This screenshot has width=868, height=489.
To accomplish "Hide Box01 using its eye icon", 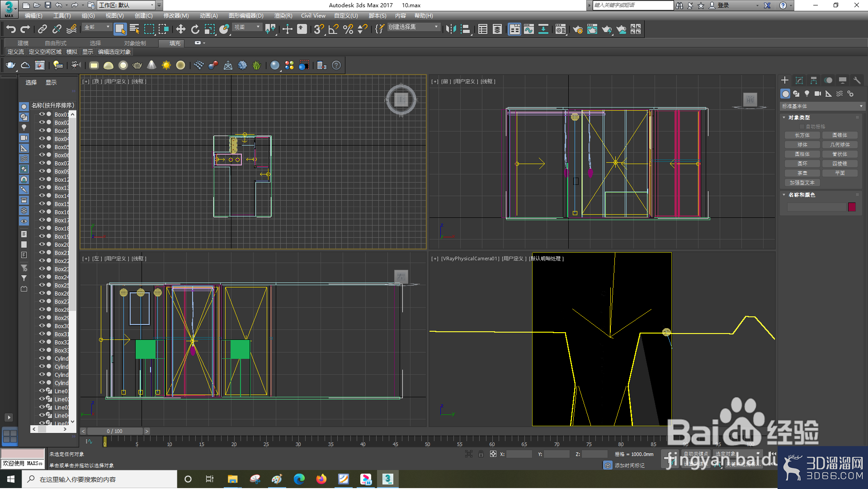I will 42,114.
